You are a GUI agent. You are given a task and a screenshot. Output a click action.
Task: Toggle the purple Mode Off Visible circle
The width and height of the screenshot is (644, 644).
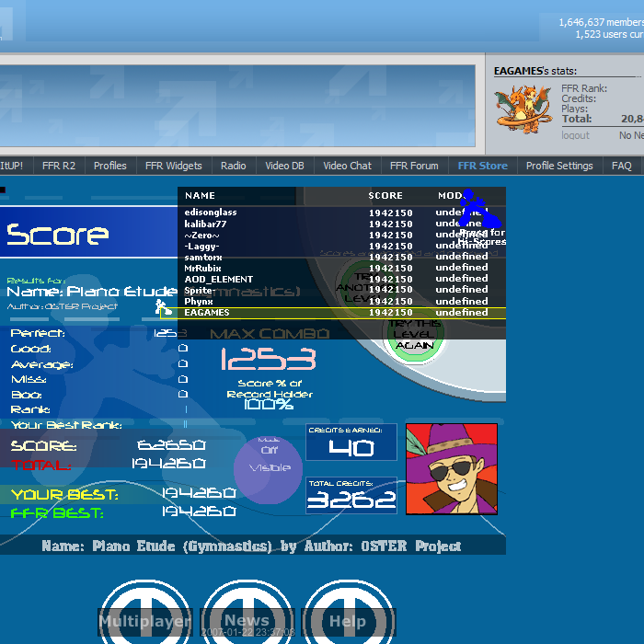268,467
